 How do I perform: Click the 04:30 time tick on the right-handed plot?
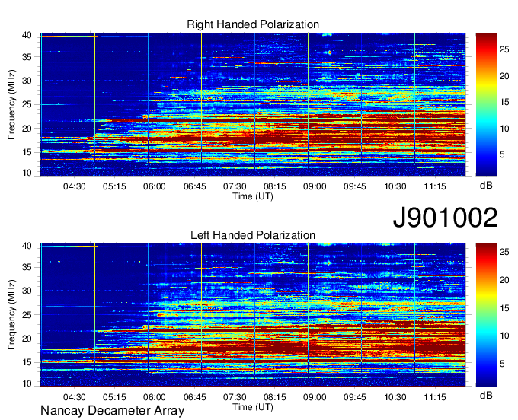[x=75, y=186]
